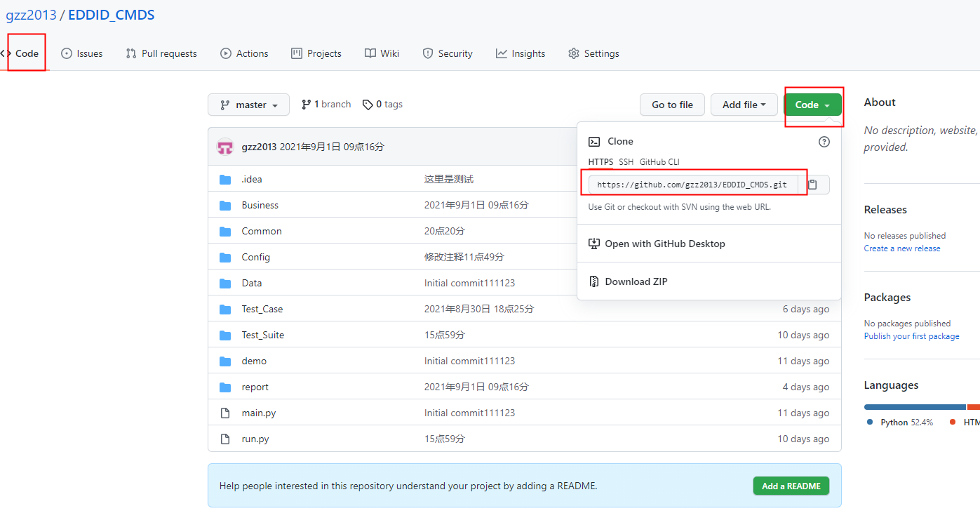Click Publish your first package link

911,336
